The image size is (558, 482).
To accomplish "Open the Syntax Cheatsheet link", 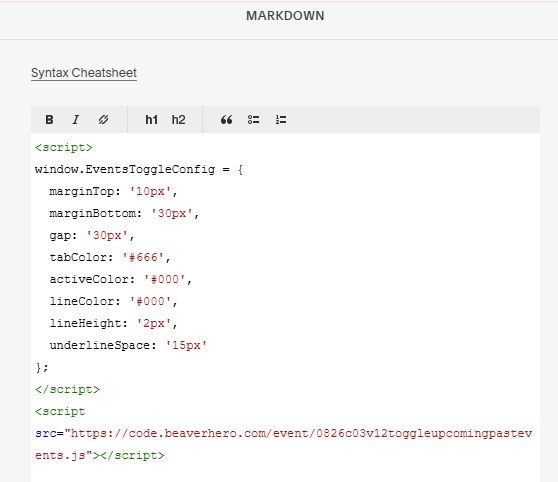I will 84,73.
